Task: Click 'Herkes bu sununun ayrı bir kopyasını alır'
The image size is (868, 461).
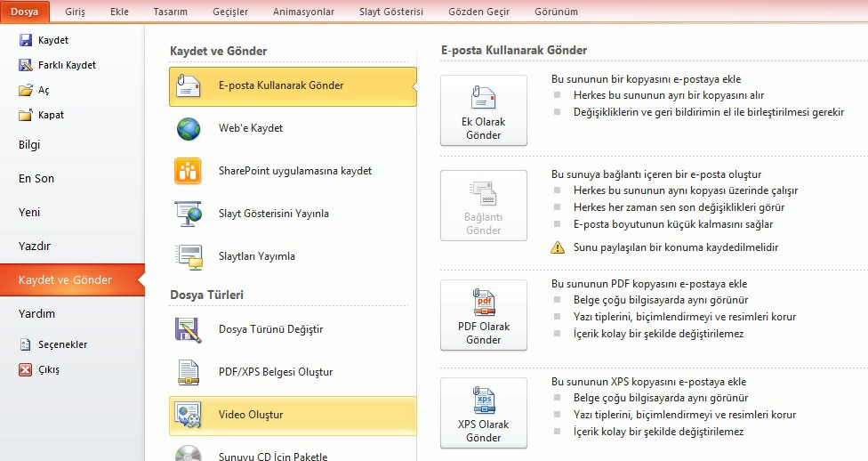Action: 669,95
